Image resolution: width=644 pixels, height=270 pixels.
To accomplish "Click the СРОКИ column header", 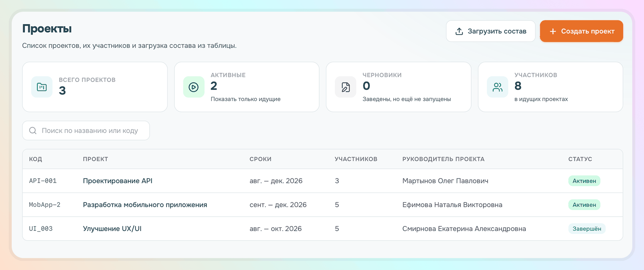I will [261, 159].
